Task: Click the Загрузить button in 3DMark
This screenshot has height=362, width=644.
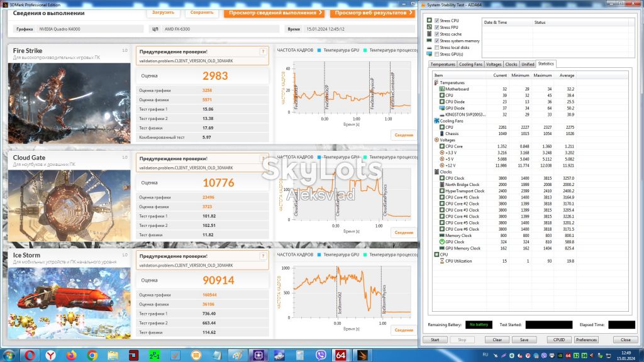Action: pyautogui.click(x=163, y=13)
